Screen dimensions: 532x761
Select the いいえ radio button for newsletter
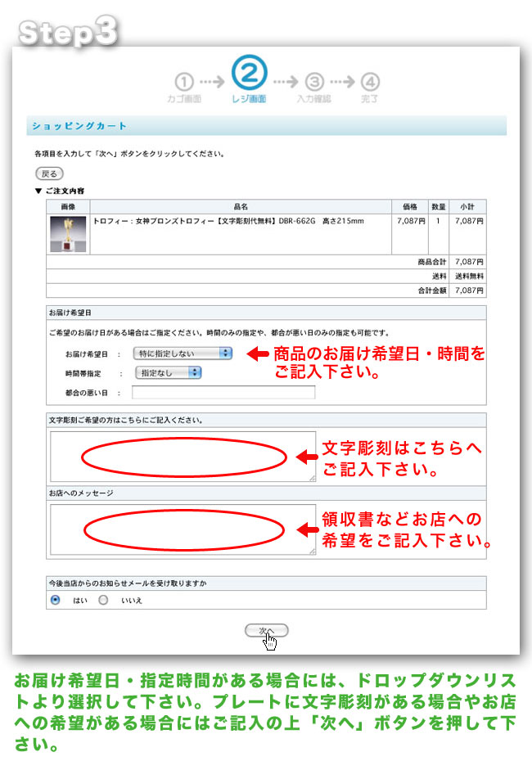coord(103,600)
